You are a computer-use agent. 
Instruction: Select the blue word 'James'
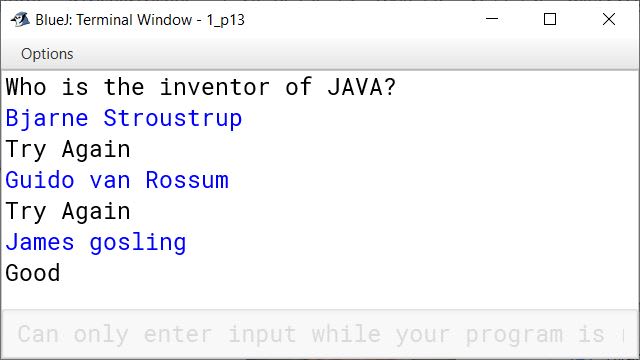pos(40,242)
